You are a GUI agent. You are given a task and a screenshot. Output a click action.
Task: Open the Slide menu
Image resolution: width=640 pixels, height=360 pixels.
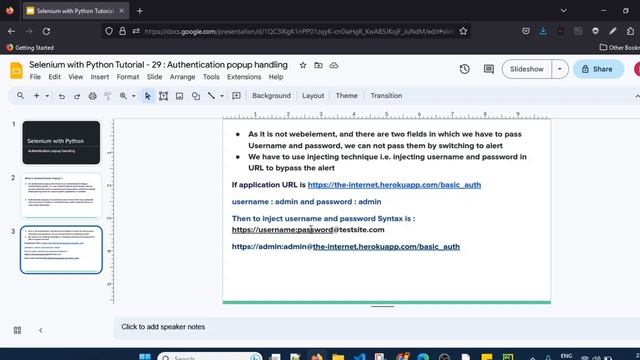[154, 77]
